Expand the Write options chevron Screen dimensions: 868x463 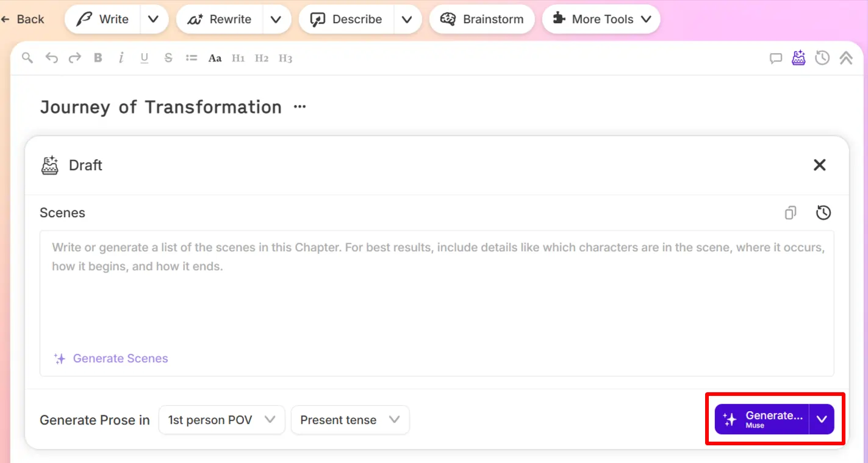(154, 20)
